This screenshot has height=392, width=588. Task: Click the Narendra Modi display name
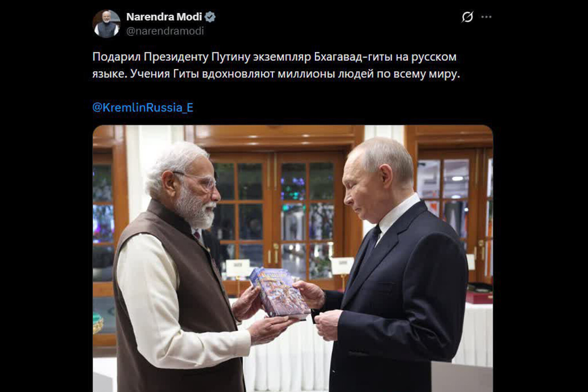[164, 17]
